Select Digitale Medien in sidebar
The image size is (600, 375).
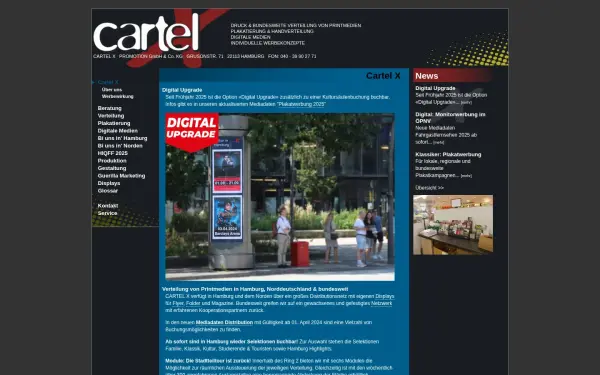point(117,130)
